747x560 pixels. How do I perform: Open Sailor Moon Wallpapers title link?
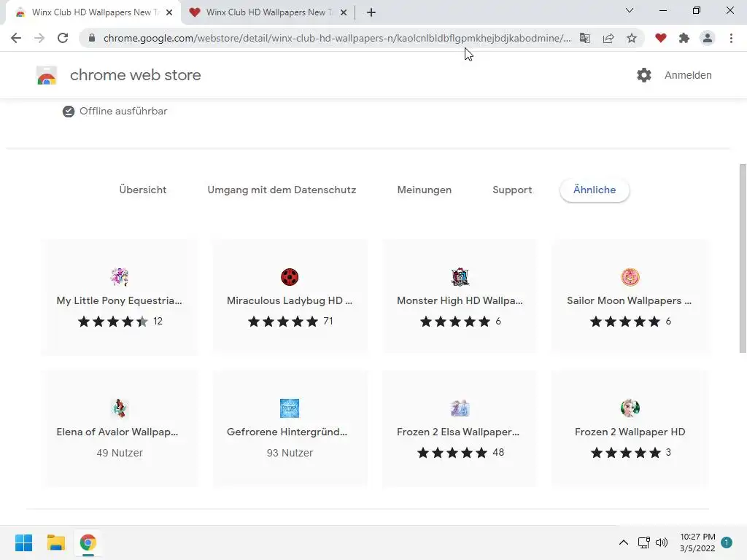630,300
